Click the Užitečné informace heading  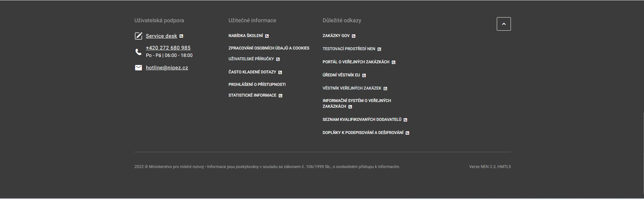tap(252, 21)
